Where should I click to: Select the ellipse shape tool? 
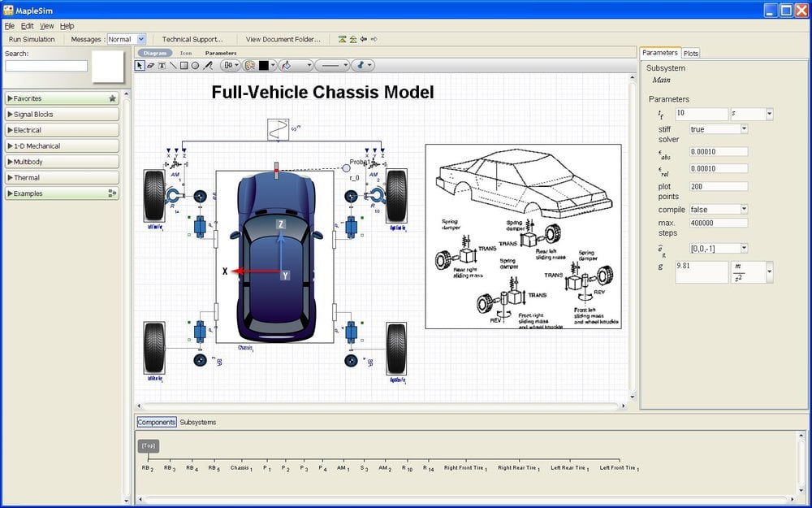tap(196, 65)
